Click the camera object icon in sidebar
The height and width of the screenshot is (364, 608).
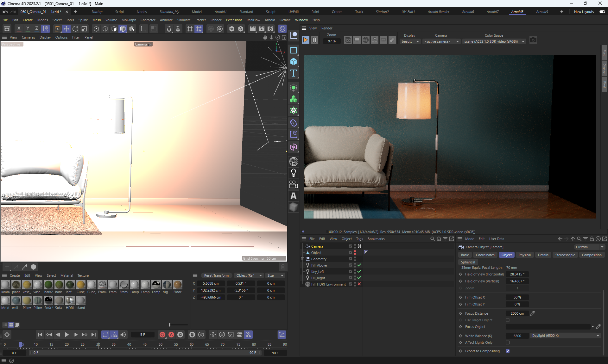[294, 184]
